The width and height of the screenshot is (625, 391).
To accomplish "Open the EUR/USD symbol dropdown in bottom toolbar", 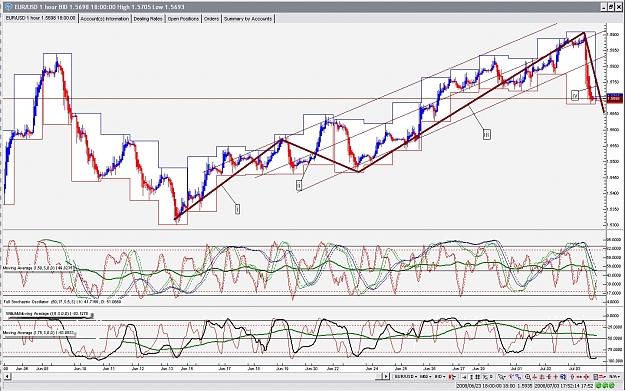I will (x=406, y=377).
